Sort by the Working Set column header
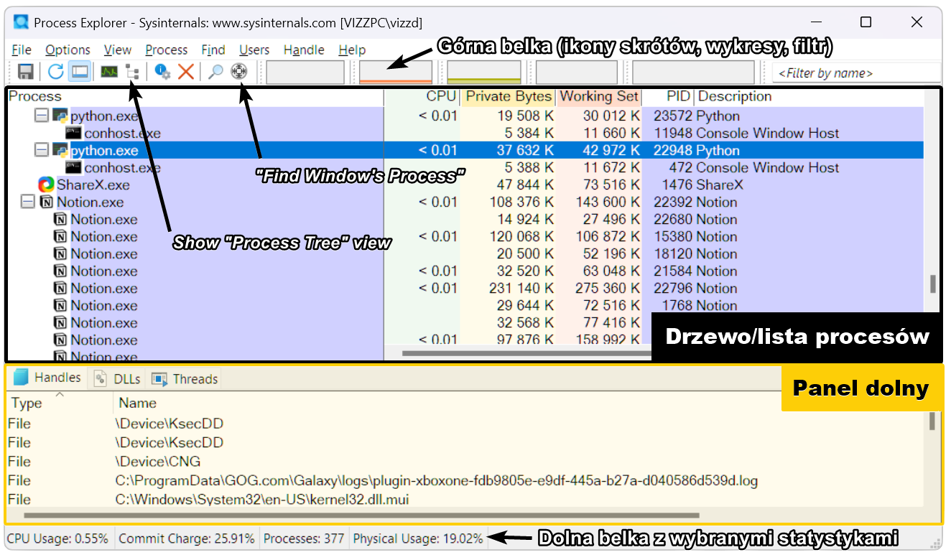The image size is (951, 560). point(599,97)
